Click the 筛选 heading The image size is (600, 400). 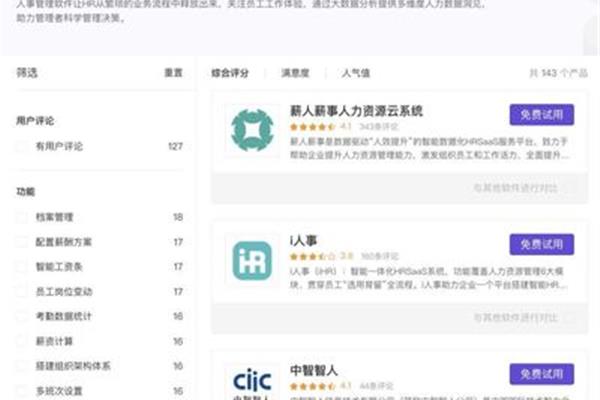27,73
